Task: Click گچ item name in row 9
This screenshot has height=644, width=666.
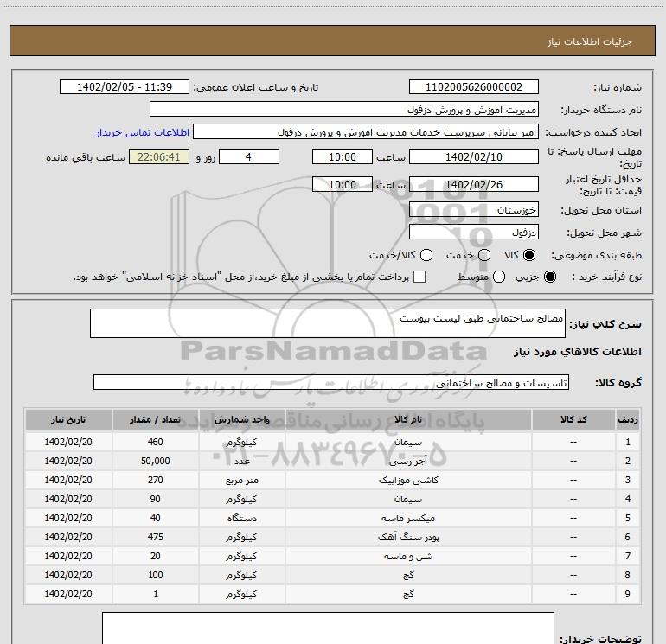Action: coord(408,594)
